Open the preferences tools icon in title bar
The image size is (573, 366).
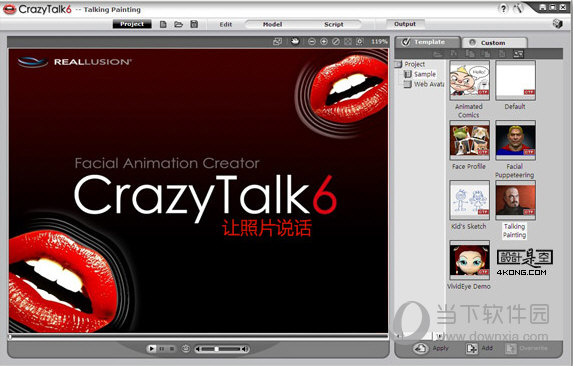[518, 8]
